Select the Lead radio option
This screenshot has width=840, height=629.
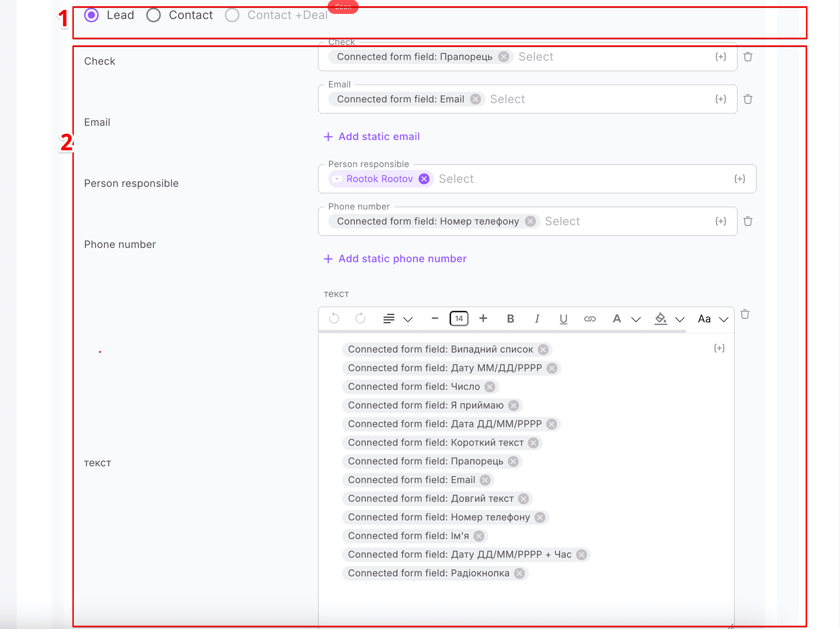pyautogui.click(x=91, y=15)
